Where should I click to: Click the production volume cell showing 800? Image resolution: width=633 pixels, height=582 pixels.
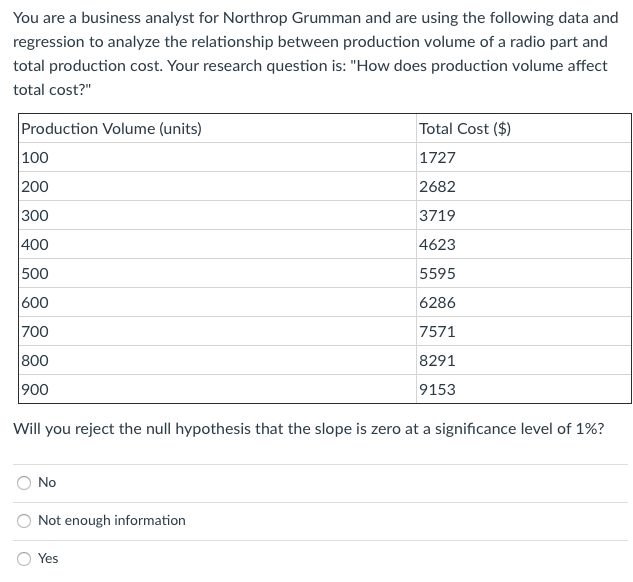(x=35, y=361)
